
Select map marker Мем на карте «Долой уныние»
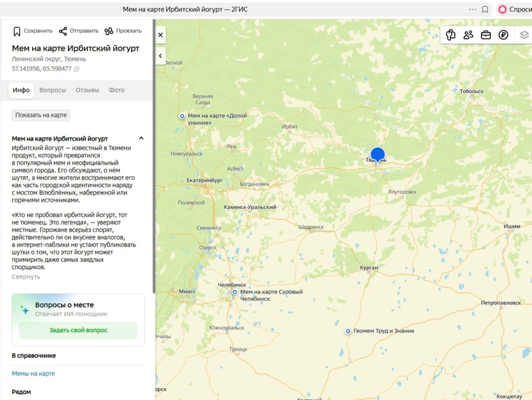click(182, 116)
